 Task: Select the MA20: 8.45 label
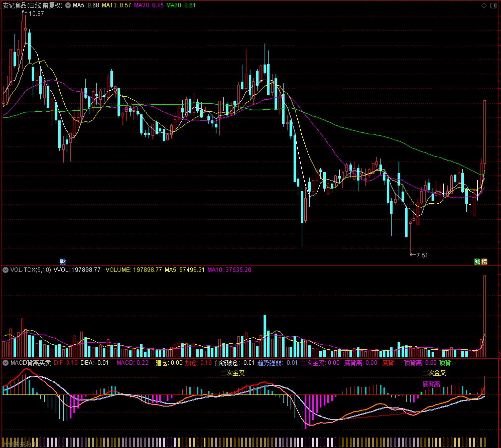149,5
